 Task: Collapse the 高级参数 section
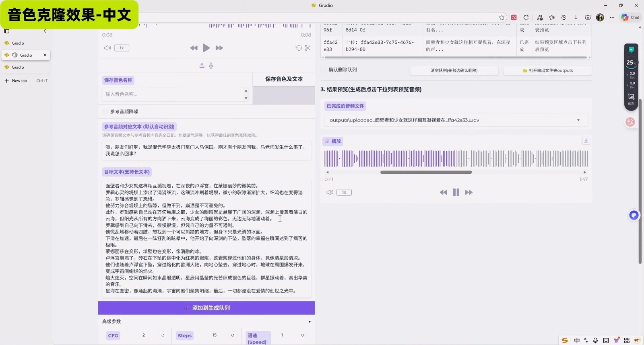click(x=310, y=322)
